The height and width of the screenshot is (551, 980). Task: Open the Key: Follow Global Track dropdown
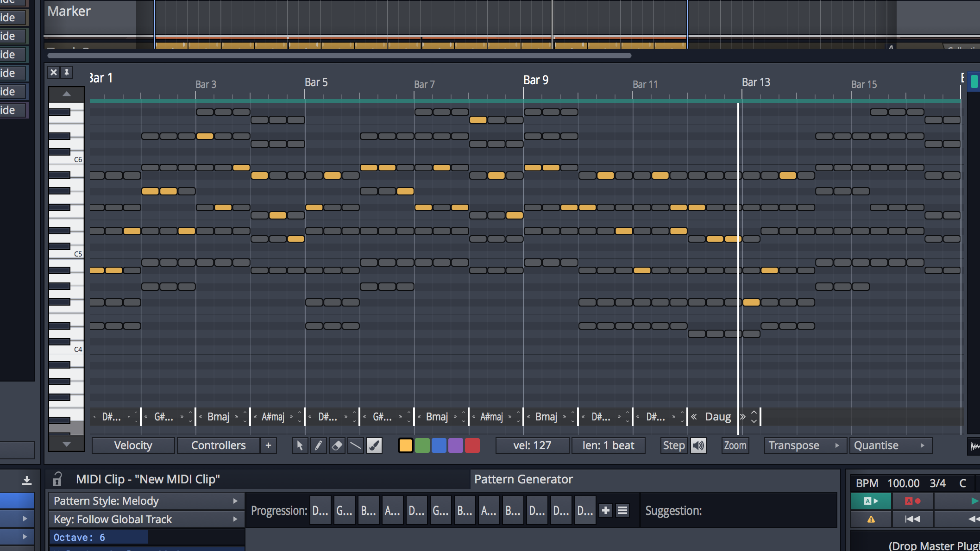146,519
